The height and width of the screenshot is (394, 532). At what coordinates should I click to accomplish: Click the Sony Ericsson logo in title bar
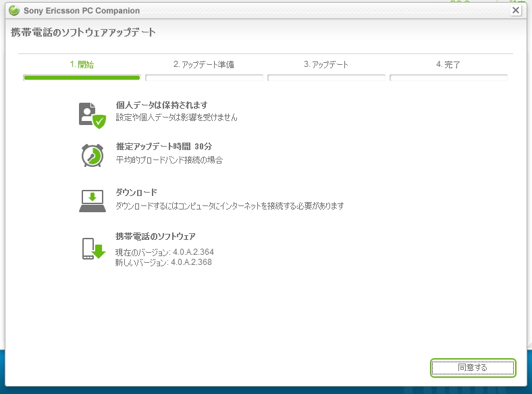[14, 10]
